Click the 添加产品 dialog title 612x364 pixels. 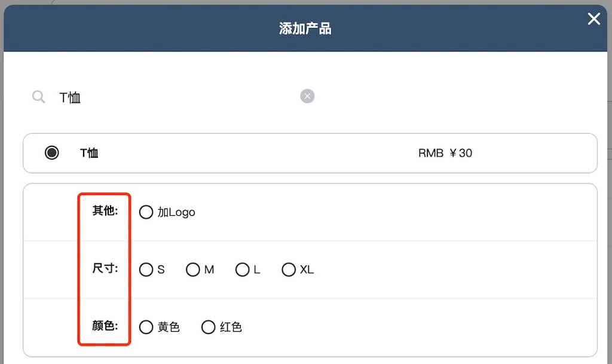coord(305,27)
